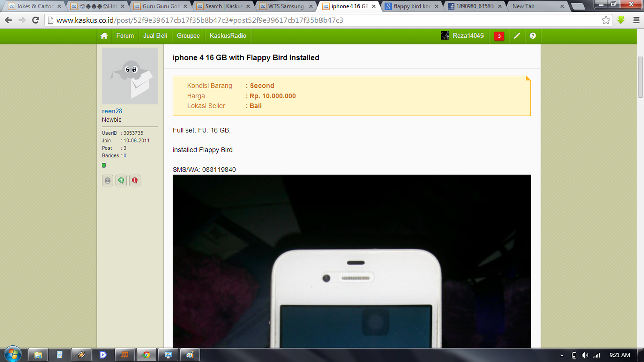644x362 pixels.
Task: Reload the page with the refresh icon
Action: coord(35,20)
